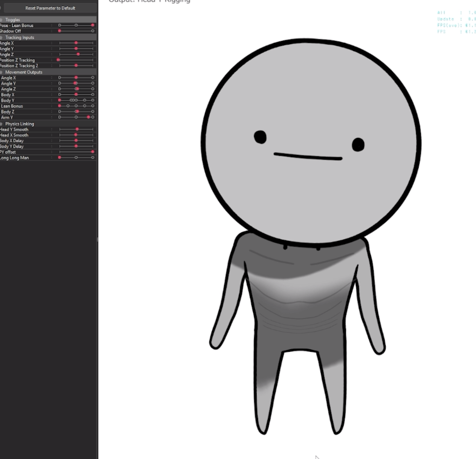Screen dimensions: 476x459
Task: Click the Arm Y slider's red marker
Action: pyautogui.click(x=89, y=117)
